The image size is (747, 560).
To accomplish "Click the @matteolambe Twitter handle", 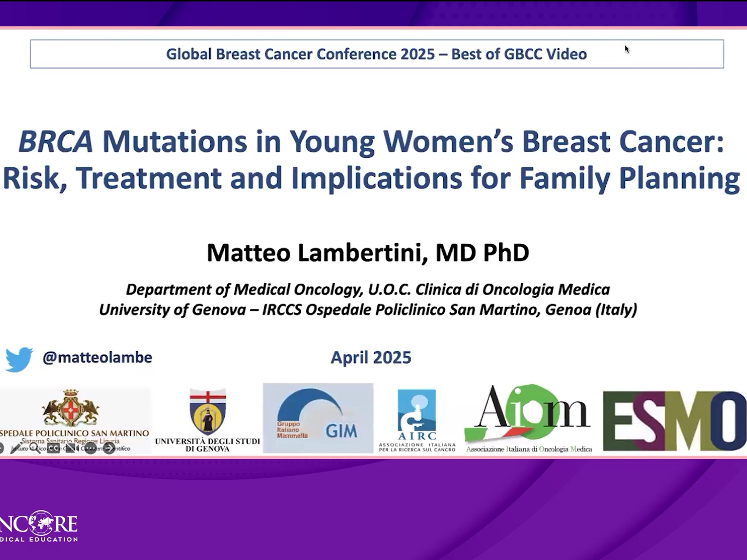I will (x=97, y=358).
